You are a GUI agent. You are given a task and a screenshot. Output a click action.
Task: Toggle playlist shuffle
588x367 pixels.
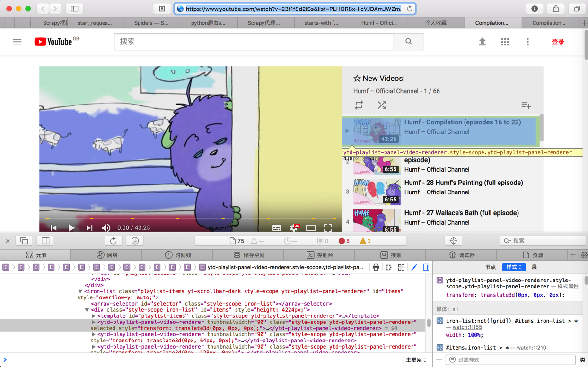pos(382,105)
